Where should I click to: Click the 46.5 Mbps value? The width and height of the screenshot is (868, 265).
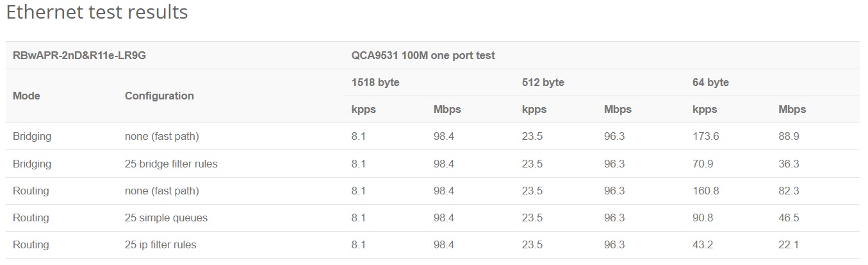[789, 218]
